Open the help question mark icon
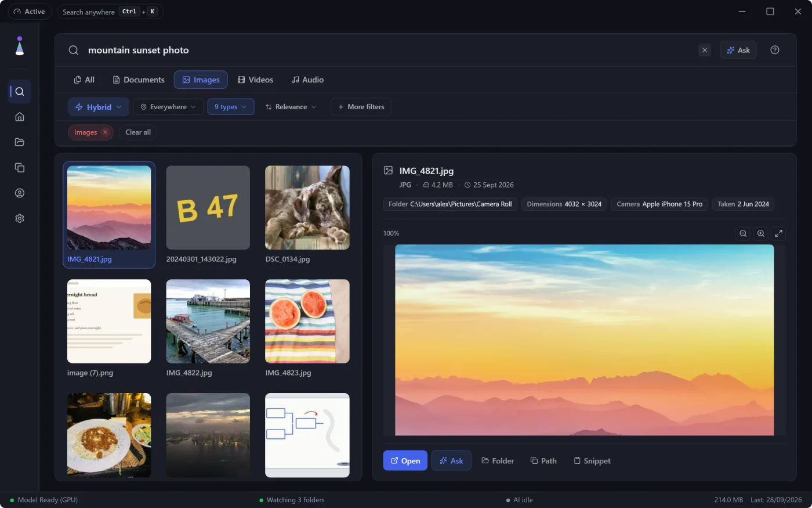Screen dimensions: 812x508 click(774, 50)
